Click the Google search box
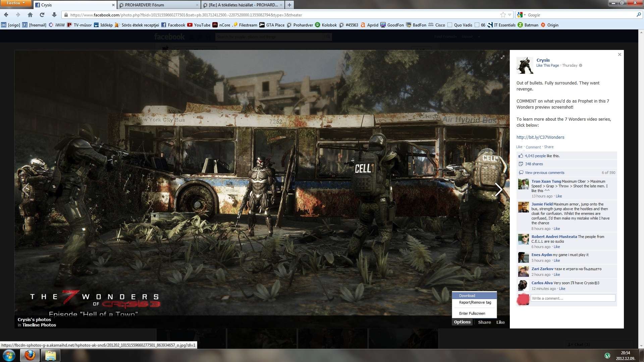The image size is (644, 362). coord(581,15)
